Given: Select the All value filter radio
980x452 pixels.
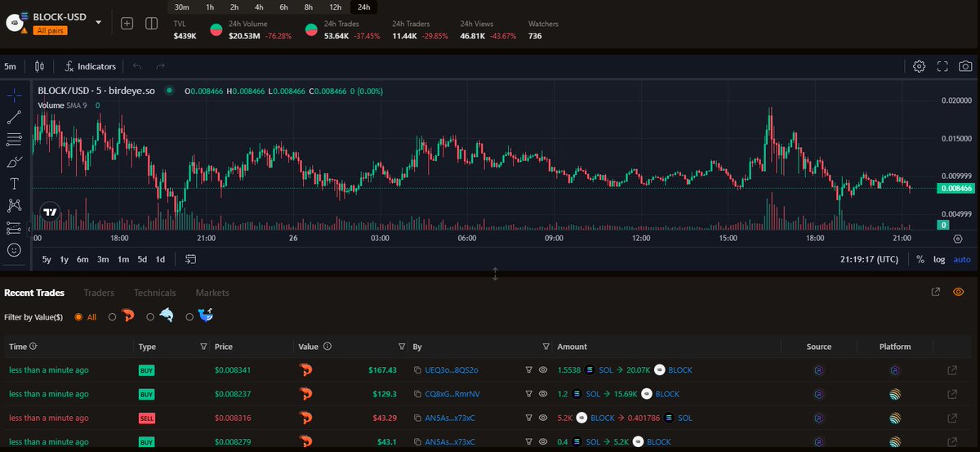Looking at the screenshot, I should click(x=79, y=316).
